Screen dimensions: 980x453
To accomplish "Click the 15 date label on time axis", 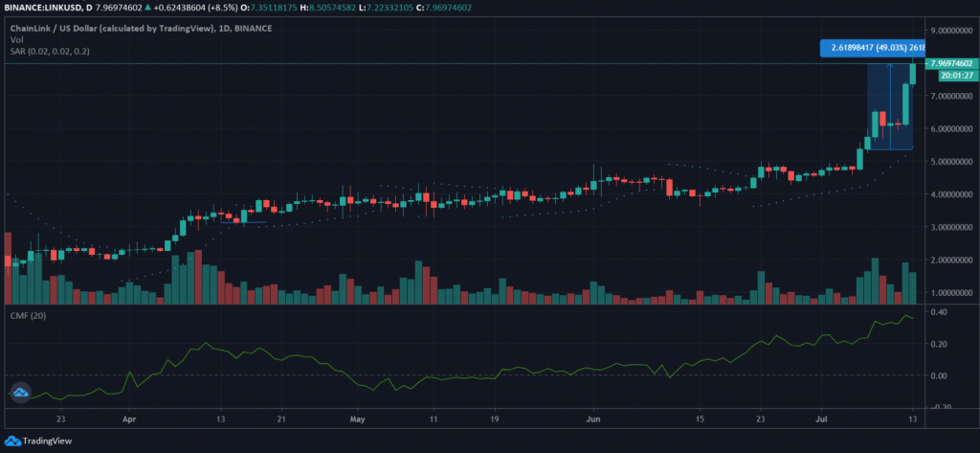I will click(700, 419).
